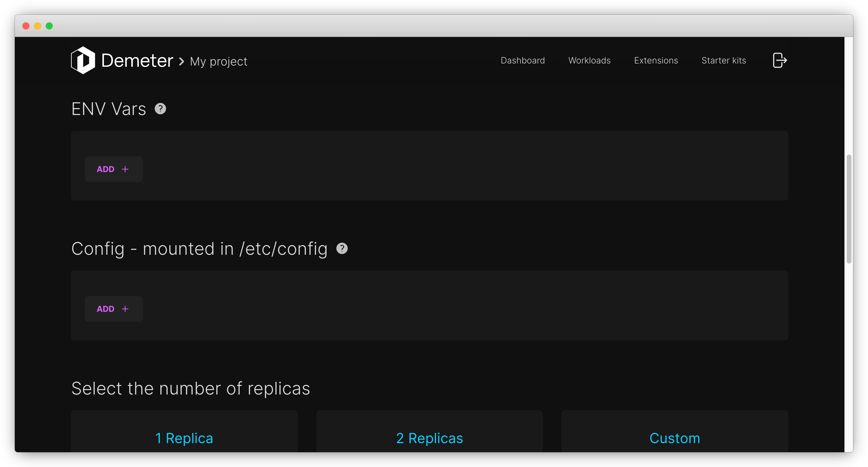Choose the 2 Replicas option

[x=430, y=431]
